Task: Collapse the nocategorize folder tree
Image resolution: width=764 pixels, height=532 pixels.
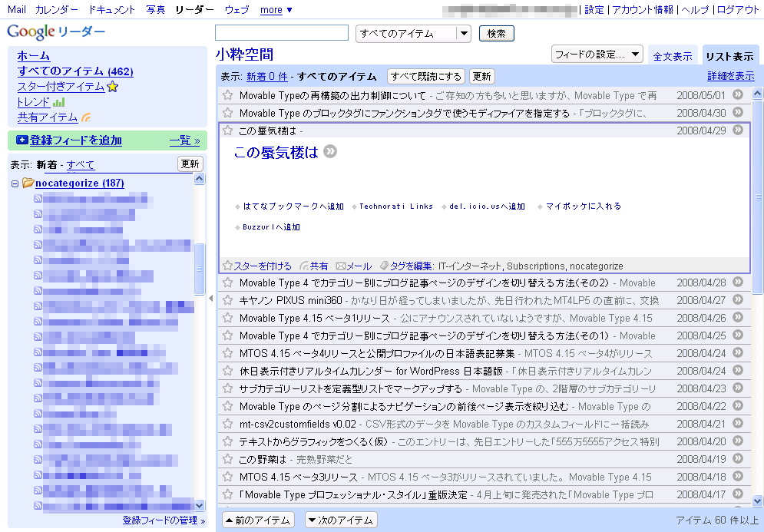Action: [15, 183]
